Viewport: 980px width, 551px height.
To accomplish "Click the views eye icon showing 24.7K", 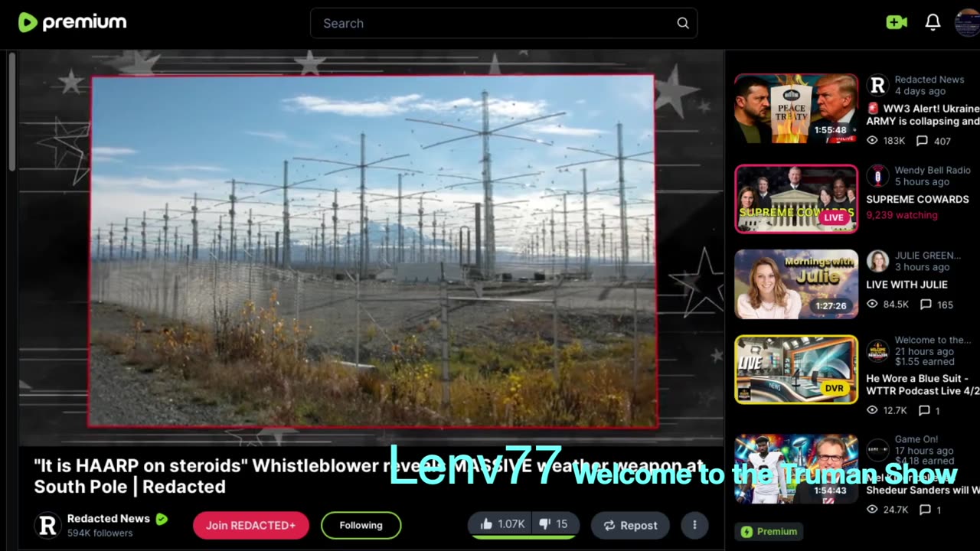I will 872,510.
